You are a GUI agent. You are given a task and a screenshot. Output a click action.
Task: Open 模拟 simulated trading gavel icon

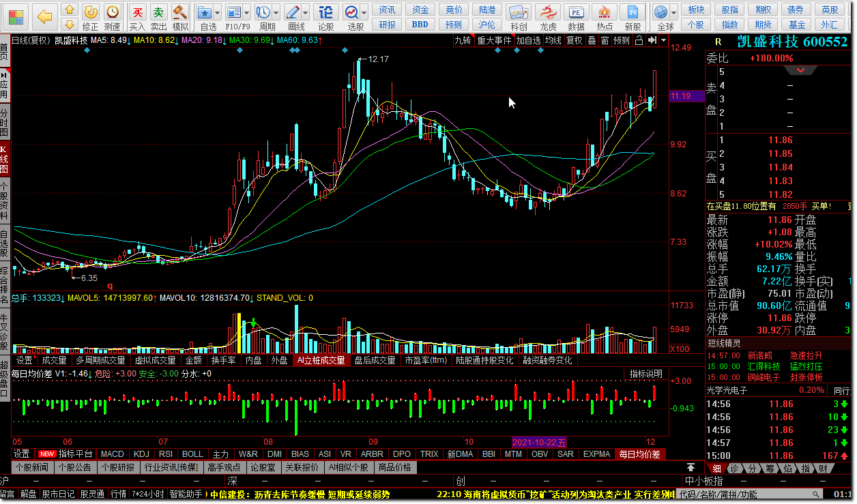point(180,17)
